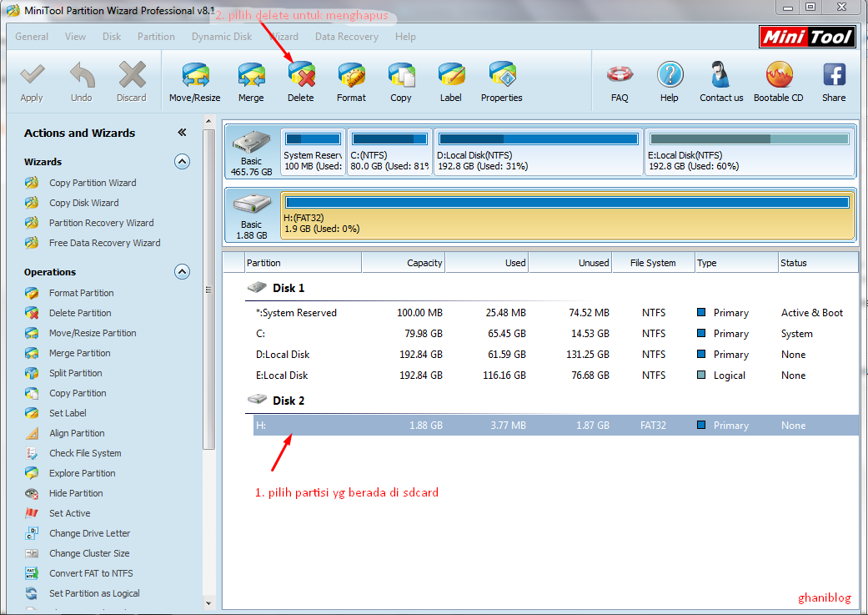Click Change Cluster Size operation
The width and height of the screenshot is (868, 615).
click(89, 553)
